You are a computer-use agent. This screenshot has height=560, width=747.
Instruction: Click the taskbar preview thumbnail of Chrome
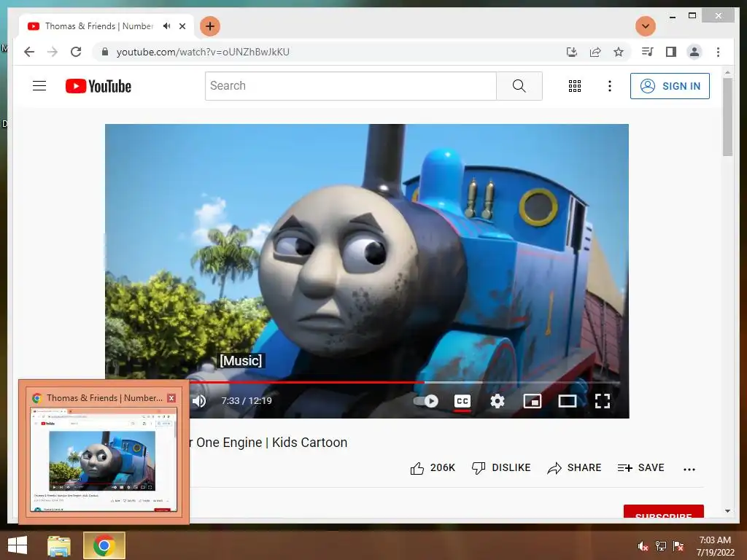(104, 459)
